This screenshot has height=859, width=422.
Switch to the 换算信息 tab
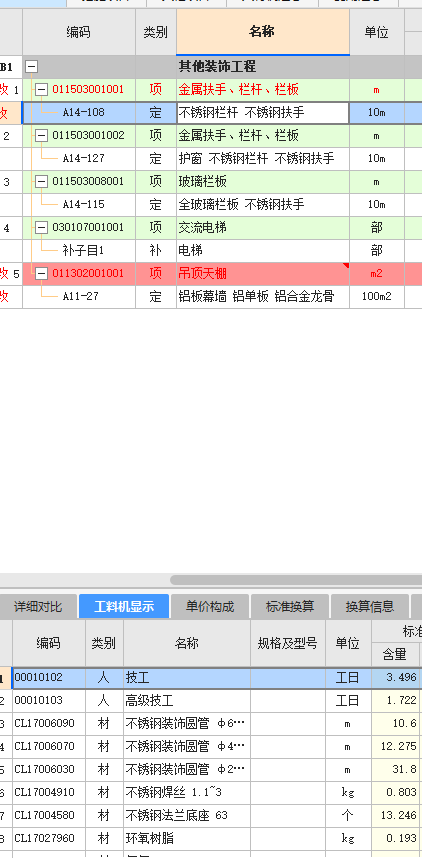click(x=370, y=606)
